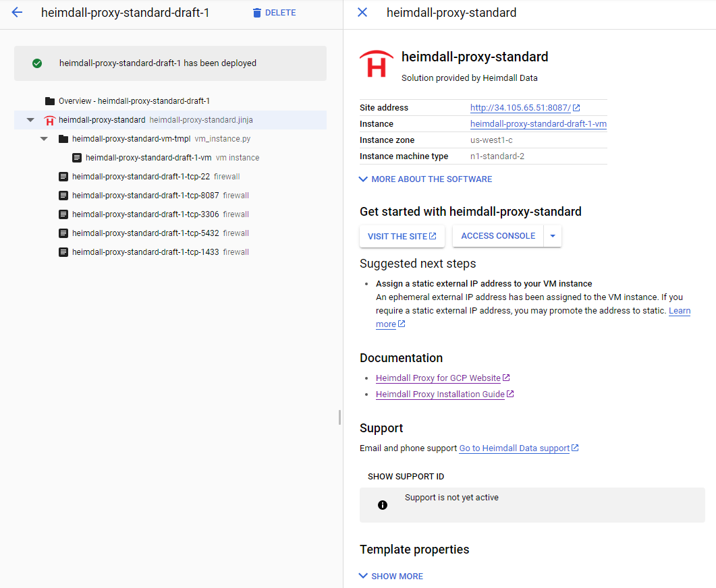Click the support info icon
This screenshot has width=716, height=588.
pyautogui.click(x=383, y=505)
